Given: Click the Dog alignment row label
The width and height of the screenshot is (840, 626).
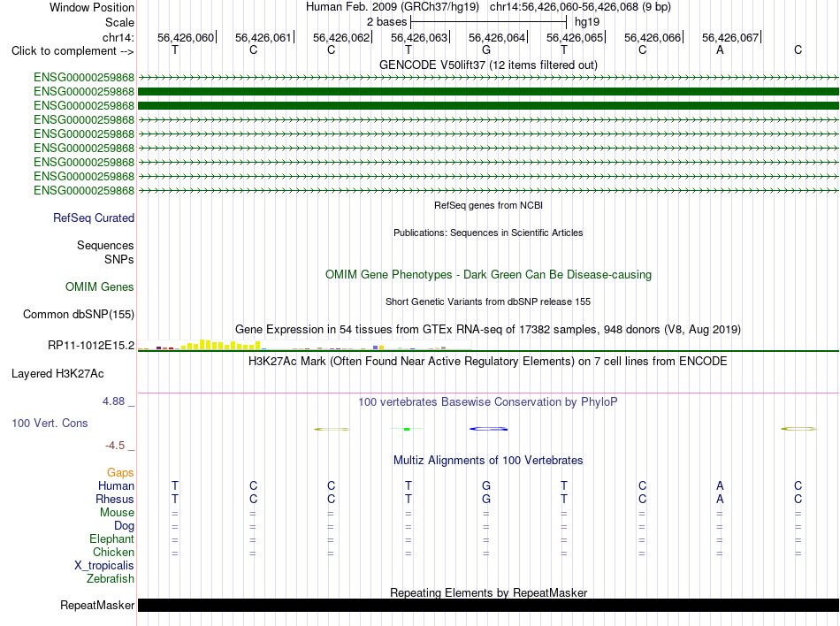Looking at the screenshot, I should coord(124,526).
